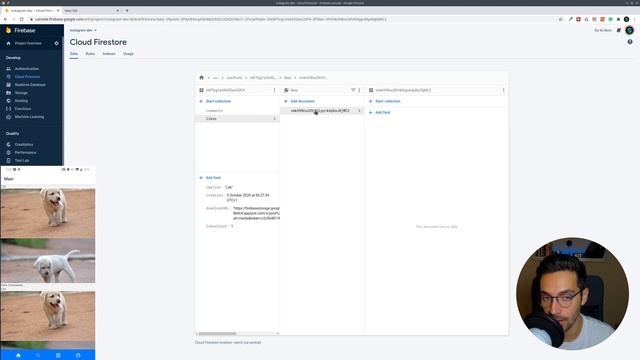Reload the browser page
The image size is (640, 360).
(22, 19)
